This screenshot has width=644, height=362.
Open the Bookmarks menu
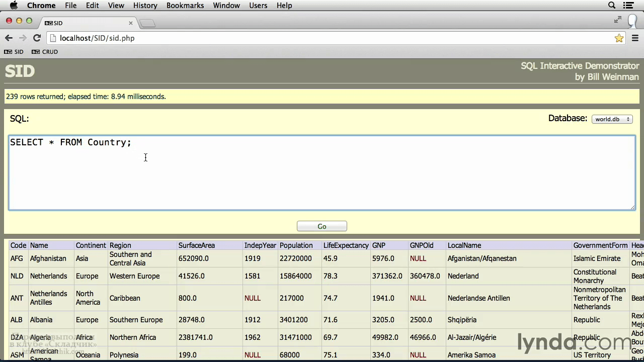tap(185, 6)
